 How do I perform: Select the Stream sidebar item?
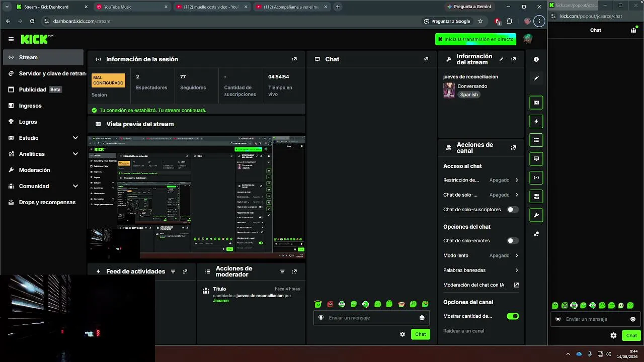[43, 57]
